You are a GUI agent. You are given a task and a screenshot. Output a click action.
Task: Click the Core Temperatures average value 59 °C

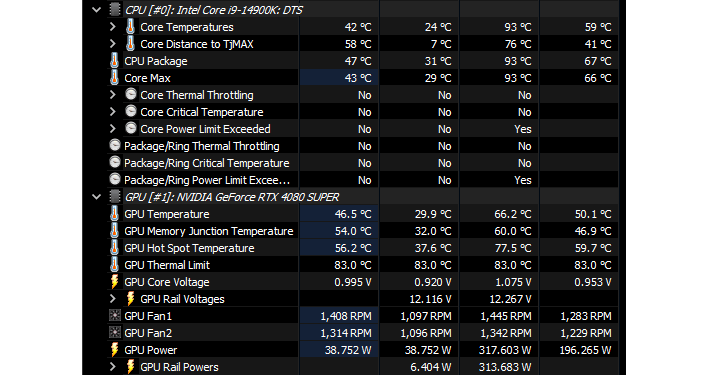point(598,27)
